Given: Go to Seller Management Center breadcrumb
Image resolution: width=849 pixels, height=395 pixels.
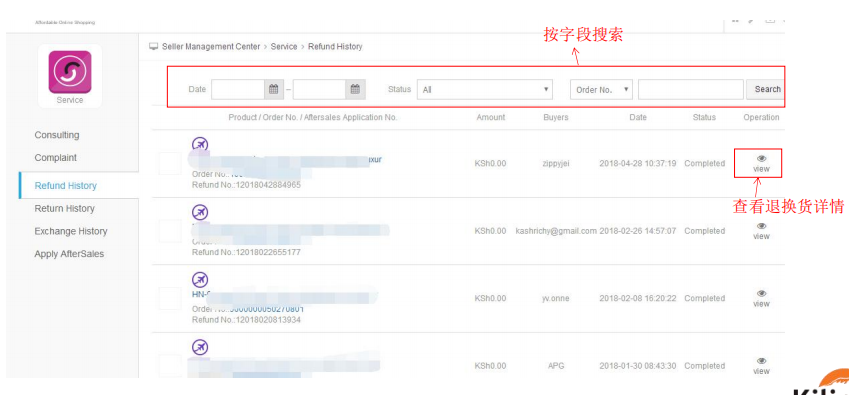Looking at the screenshot, I should [211, 47].
